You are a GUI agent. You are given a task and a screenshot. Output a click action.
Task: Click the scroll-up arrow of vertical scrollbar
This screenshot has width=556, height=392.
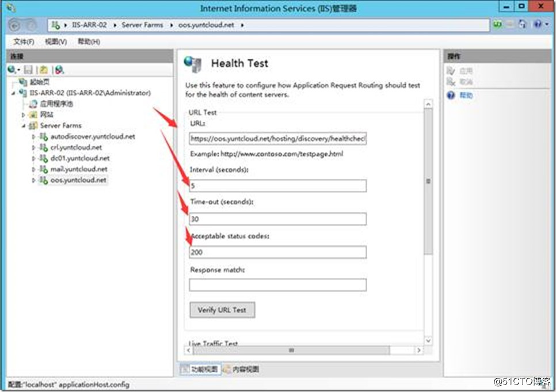coord(428,104)
